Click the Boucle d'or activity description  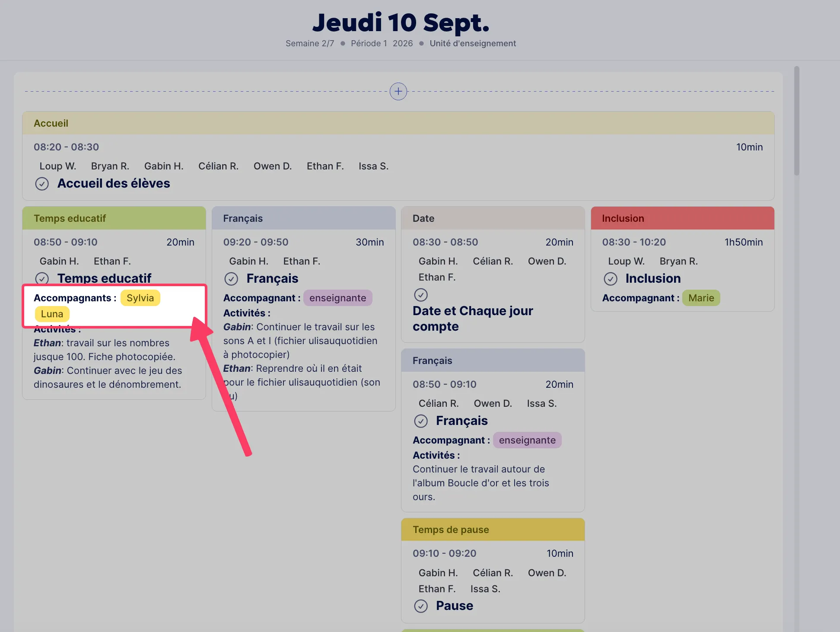(x=480, y=483)
